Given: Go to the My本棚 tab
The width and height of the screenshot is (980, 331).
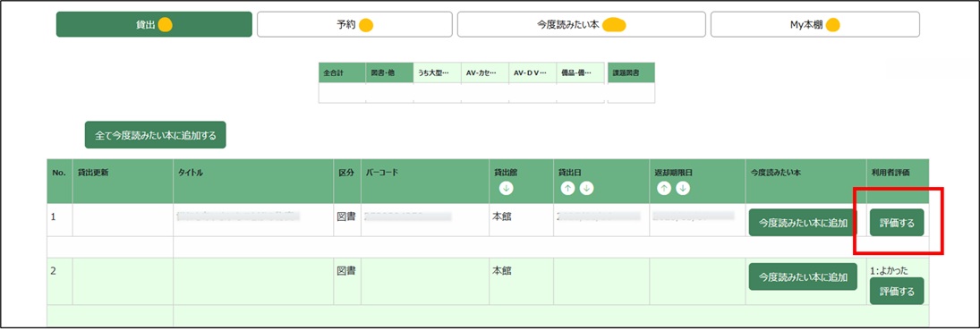Looking at the screenshot, I should coord(815,24).
